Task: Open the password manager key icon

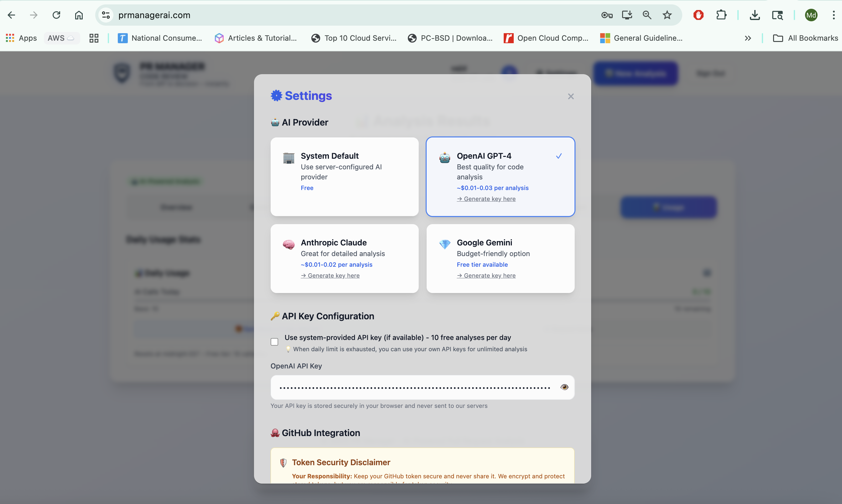Action: pos(606,15)
